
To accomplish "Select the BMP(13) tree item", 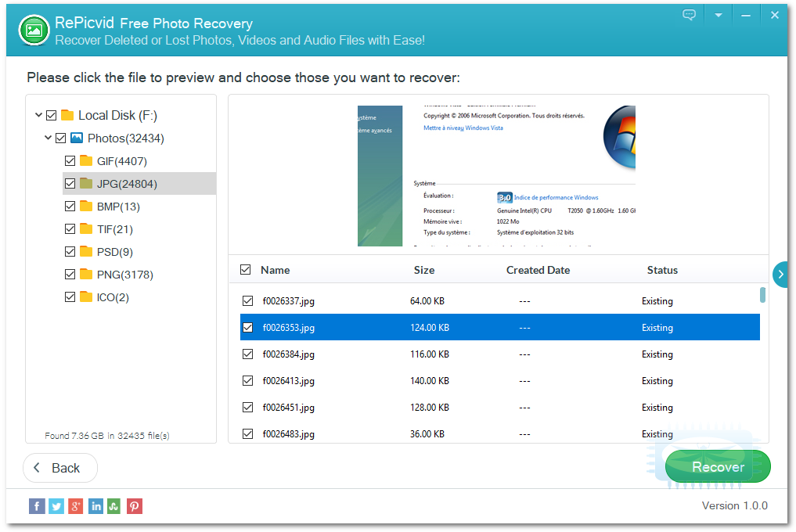I will tap(118, 207).
